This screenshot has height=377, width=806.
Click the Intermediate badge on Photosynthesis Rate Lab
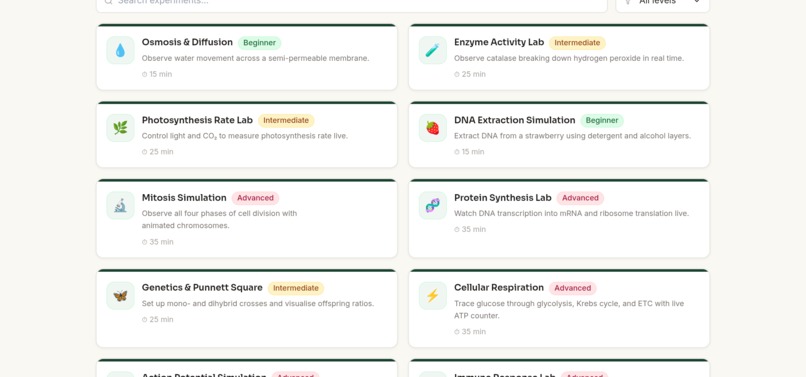(x=286, y=120)
